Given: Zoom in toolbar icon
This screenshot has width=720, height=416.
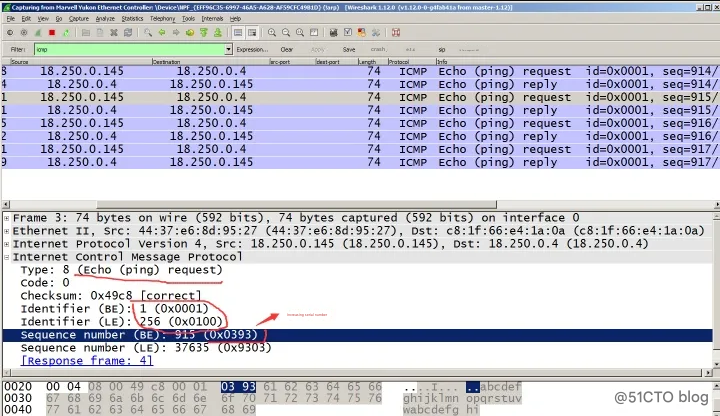Looking at the screenshot, I should coord(272,33).
